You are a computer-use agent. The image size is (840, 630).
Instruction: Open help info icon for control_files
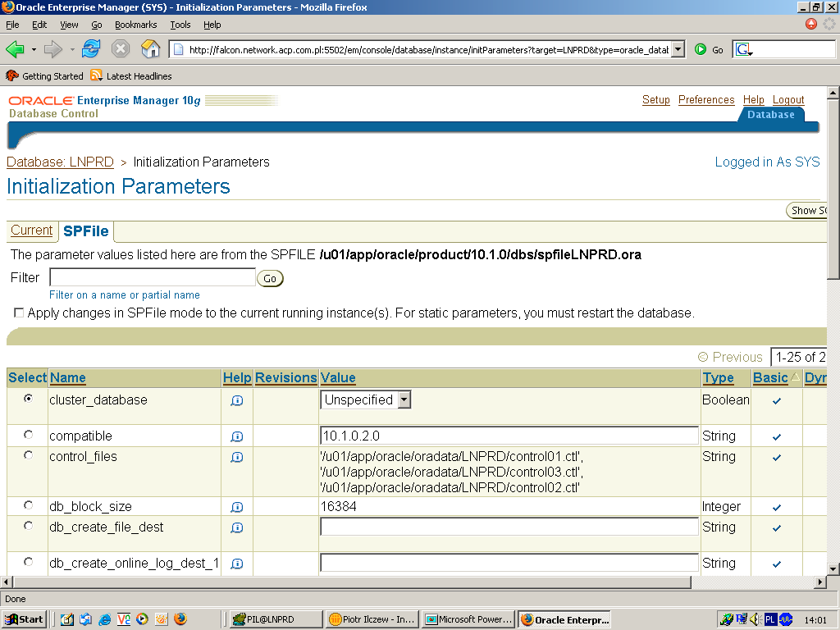[x=237, y=457]
